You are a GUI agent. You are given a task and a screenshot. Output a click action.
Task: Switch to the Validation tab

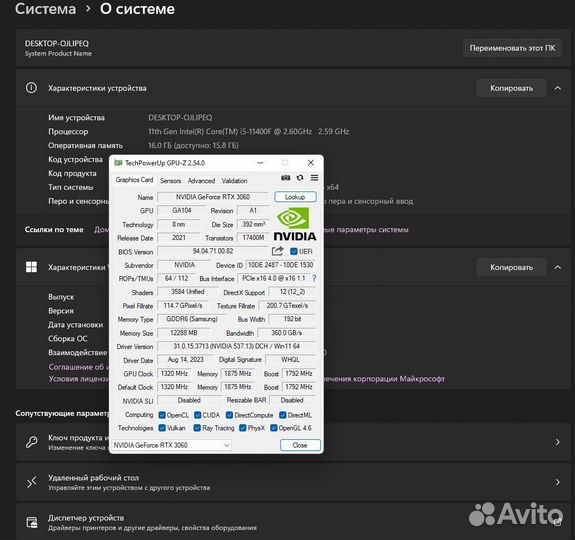[234, 181]
